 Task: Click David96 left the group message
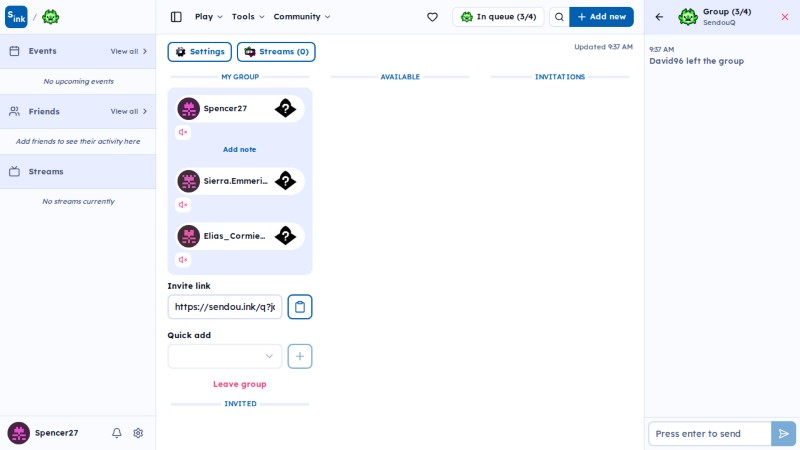[696, 61]
